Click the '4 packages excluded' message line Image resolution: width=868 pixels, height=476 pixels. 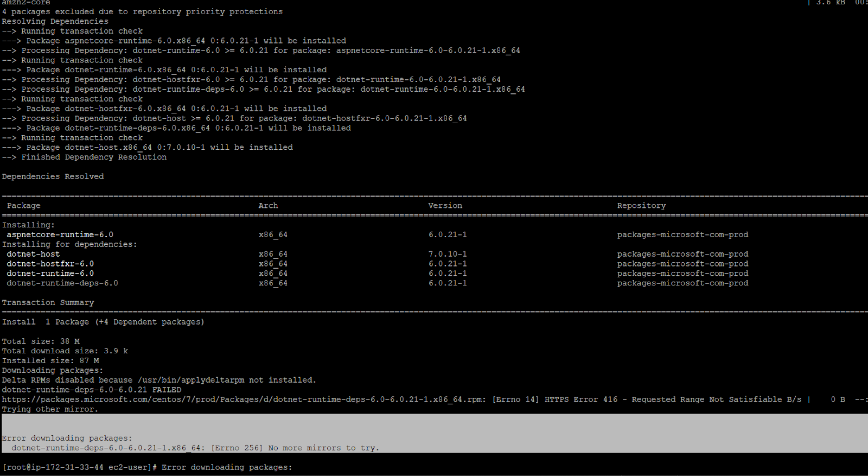tap(142, 12)
